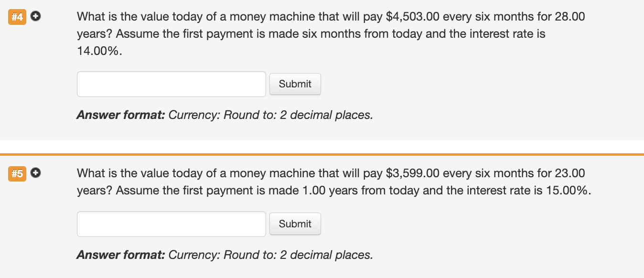Select the orange #5 question badge
This screenshot has height=278, width=644.
coord(17,173)
